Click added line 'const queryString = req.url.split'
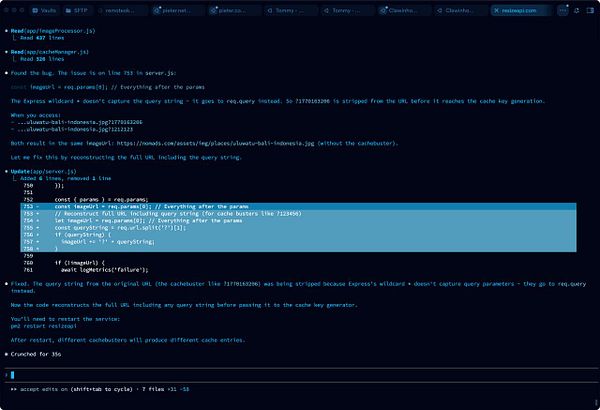600x410 pixels. tap(298, 227)
